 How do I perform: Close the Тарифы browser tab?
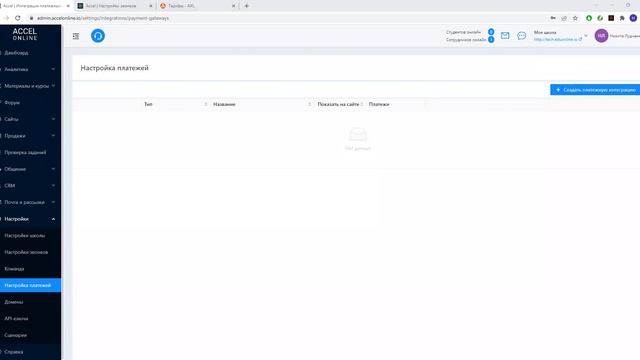233,6
